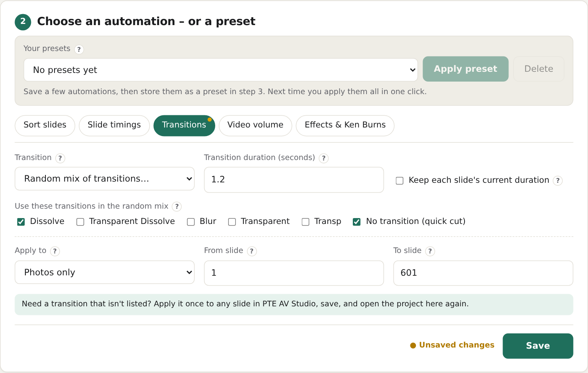Click help icon for Keep each slide's current duration
Screen dimensions: 588x373
pos(557,180)
